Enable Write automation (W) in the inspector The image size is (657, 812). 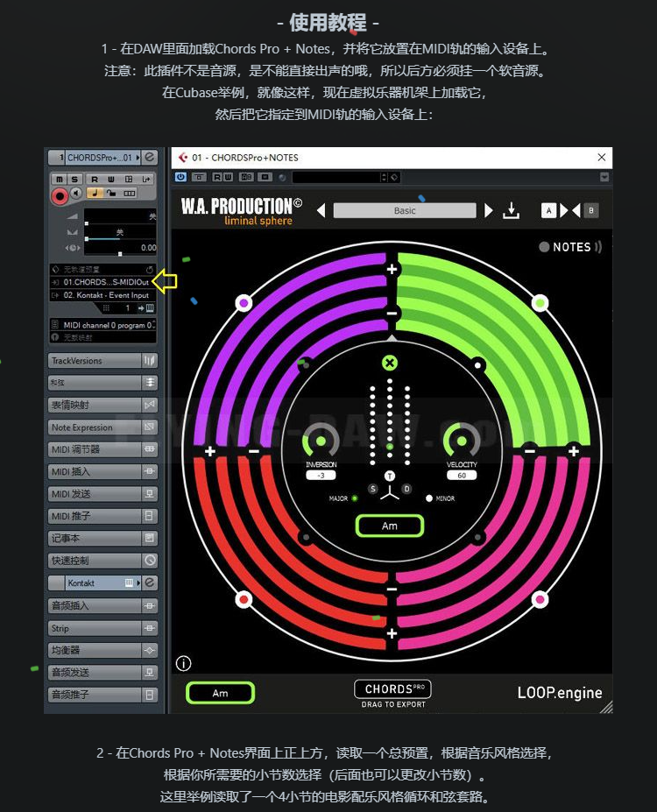click(110, 179)
